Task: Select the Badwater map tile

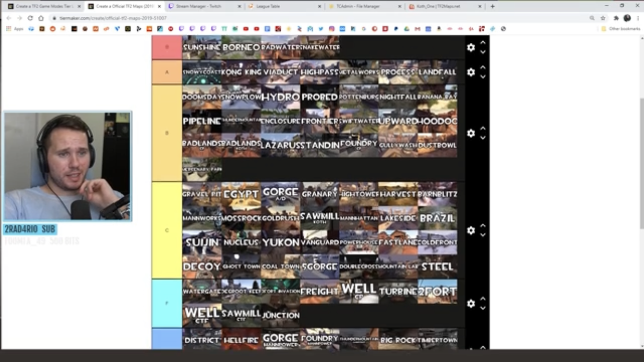Action: [x=280, y=47]
